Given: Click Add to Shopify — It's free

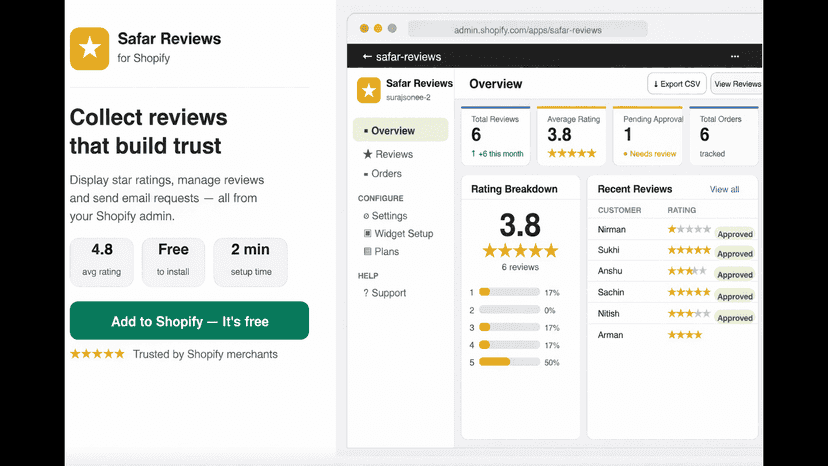Looking at the screenshot, I should tap(189, 321).
